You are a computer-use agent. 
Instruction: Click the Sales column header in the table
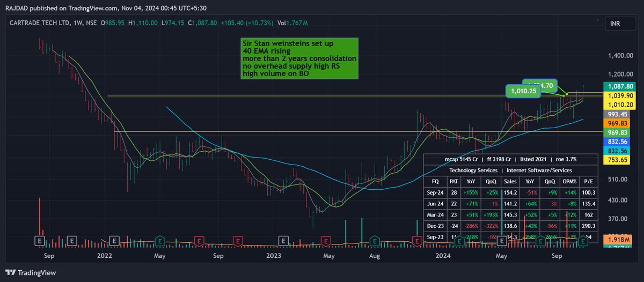click(511, 181)
